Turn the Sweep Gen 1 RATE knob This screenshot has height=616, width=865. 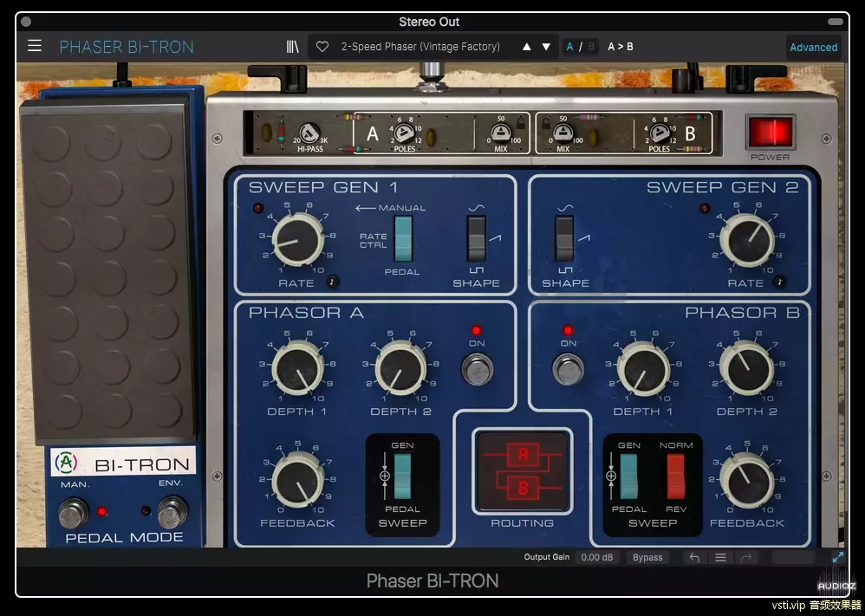coord(298,240)
